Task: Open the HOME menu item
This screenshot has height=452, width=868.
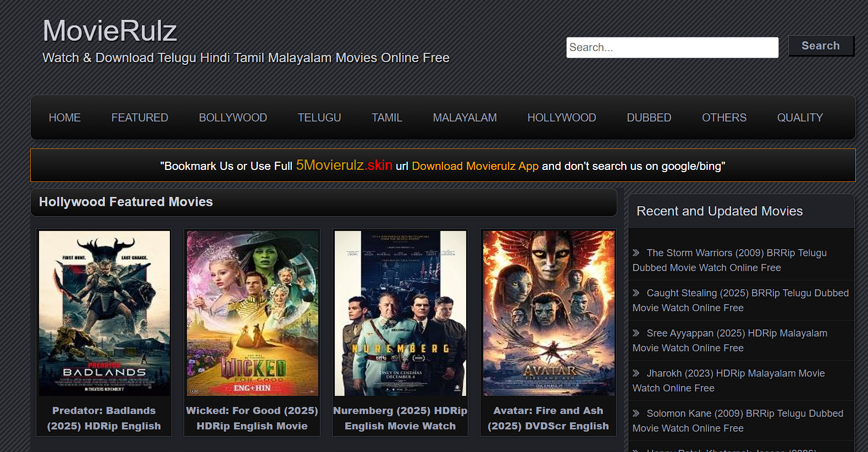Action: 64,118
